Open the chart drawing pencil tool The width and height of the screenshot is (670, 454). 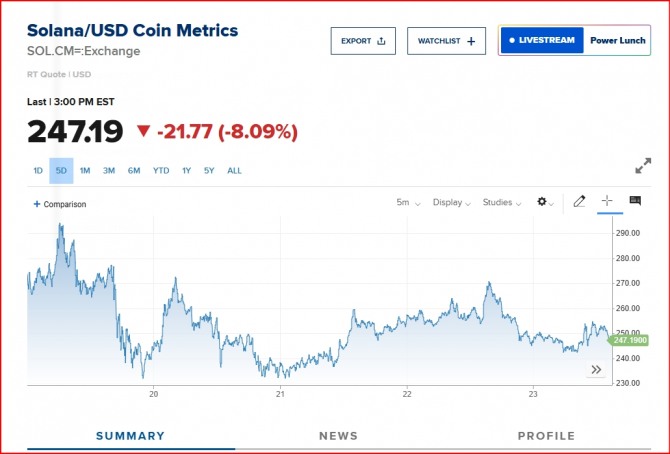click(x=579, y=202)
